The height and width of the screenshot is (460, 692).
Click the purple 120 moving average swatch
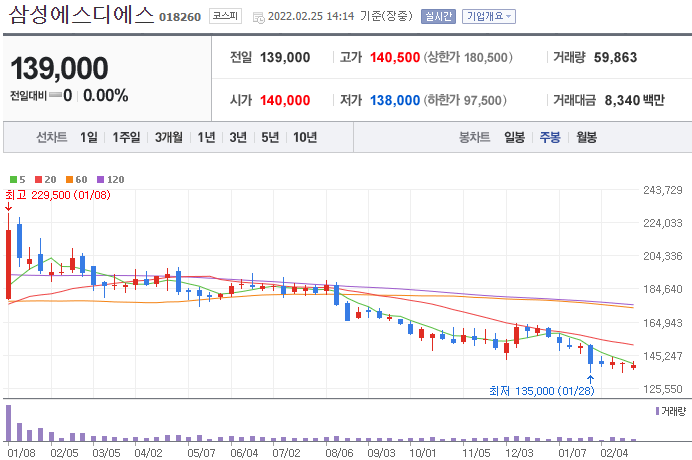[101, 180]
